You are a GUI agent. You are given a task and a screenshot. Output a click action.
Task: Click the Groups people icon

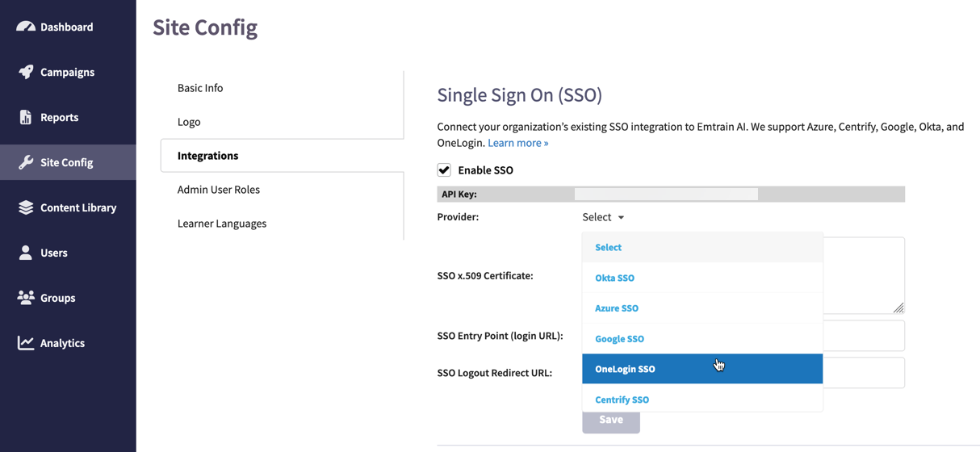[x=26, y=298]
